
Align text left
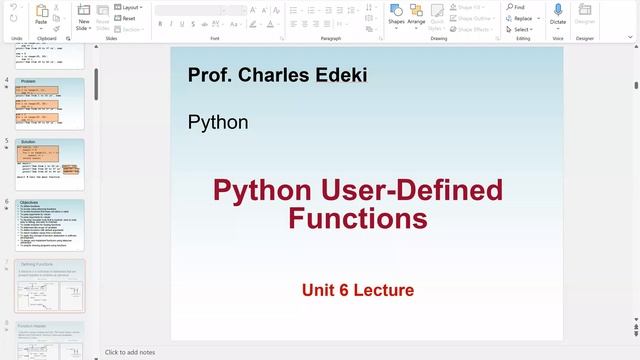[x=293, y=24]
